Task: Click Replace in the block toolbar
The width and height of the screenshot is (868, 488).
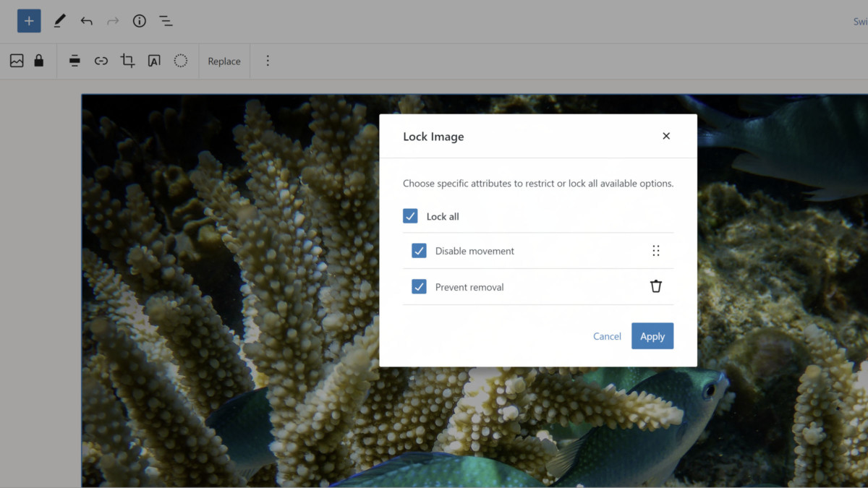Action: click(x=224, y=61)
